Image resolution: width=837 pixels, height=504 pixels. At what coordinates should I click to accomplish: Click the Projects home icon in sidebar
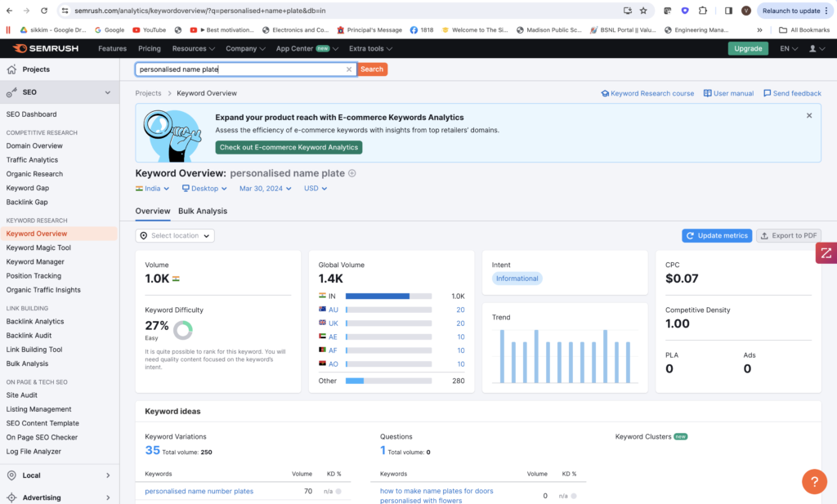click(11, 69)
